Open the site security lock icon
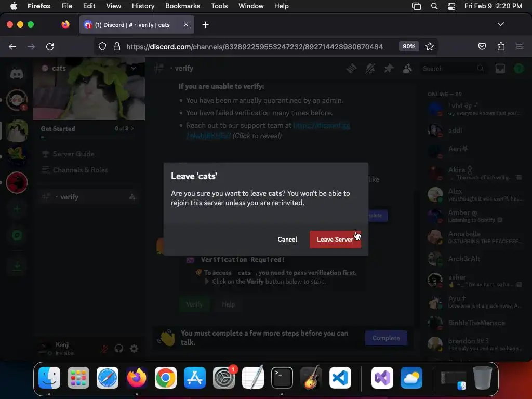 (x=117, y=46)
